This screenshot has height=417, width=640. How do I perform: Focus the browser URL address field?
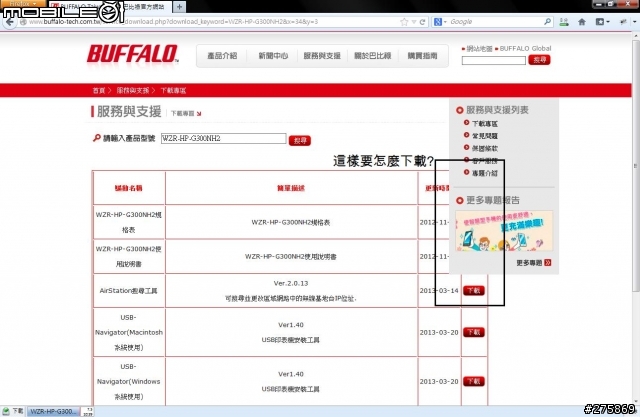[212, 22]
